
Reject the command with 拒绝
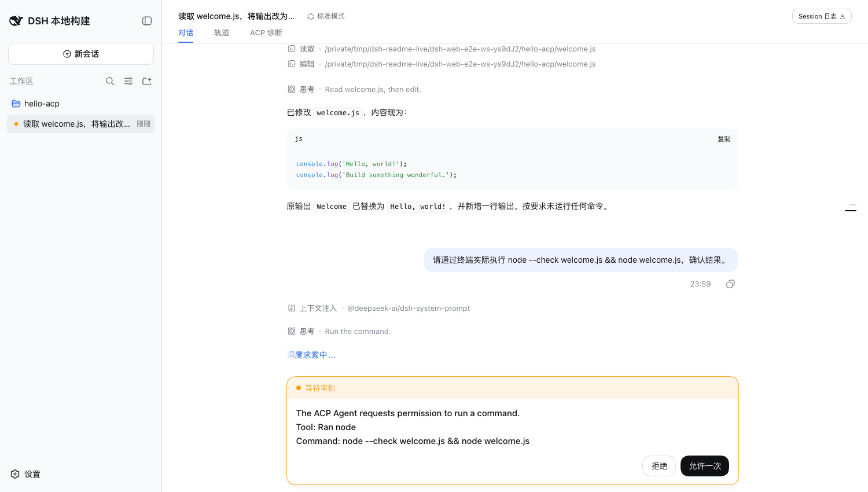click(659, 466)
